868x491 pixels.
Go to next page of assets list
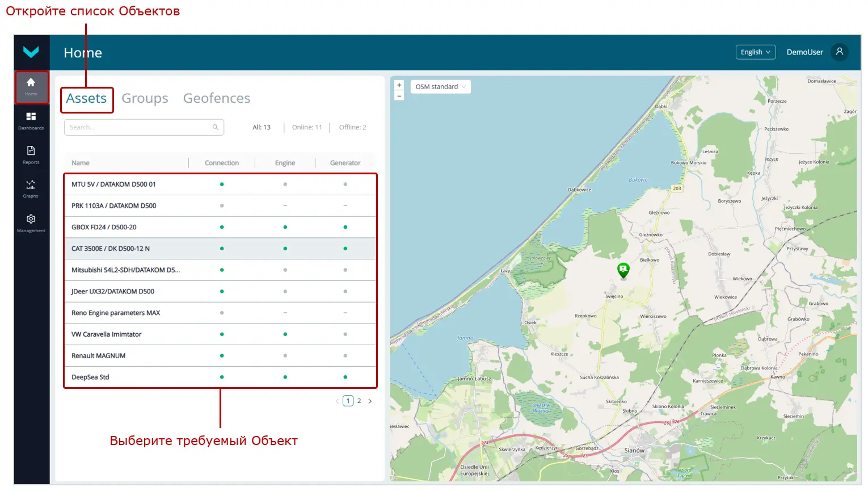pyautogui.click(x=370, y=401)
